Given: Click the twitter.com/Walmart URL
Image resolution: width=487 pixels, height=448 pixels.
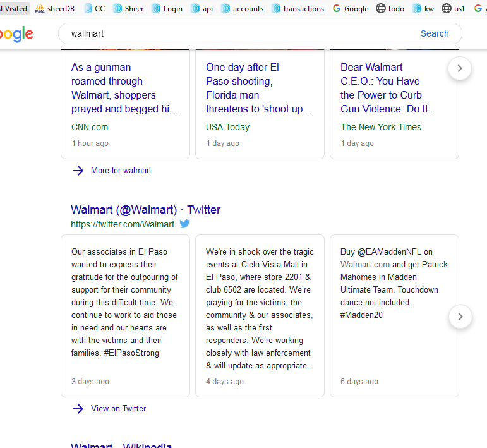Looking at the screenshot, I should [x=123, y=224].
